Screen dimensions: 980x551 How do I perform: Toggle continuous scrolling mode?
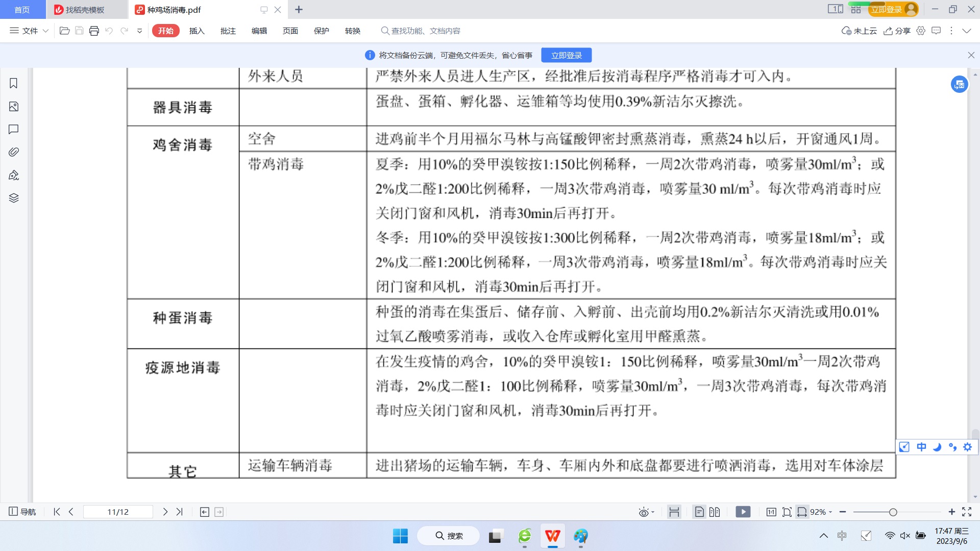pos(674,512)
